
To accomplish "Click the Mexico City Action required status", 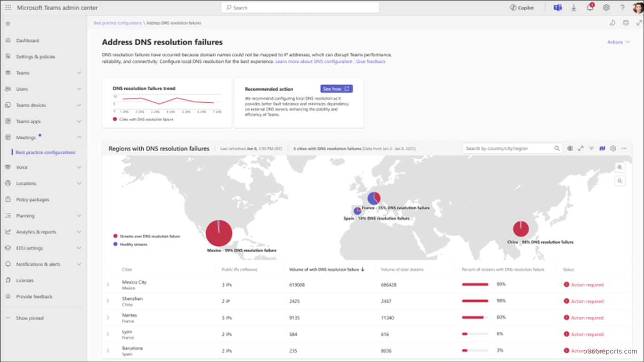I will click(584, 285).
